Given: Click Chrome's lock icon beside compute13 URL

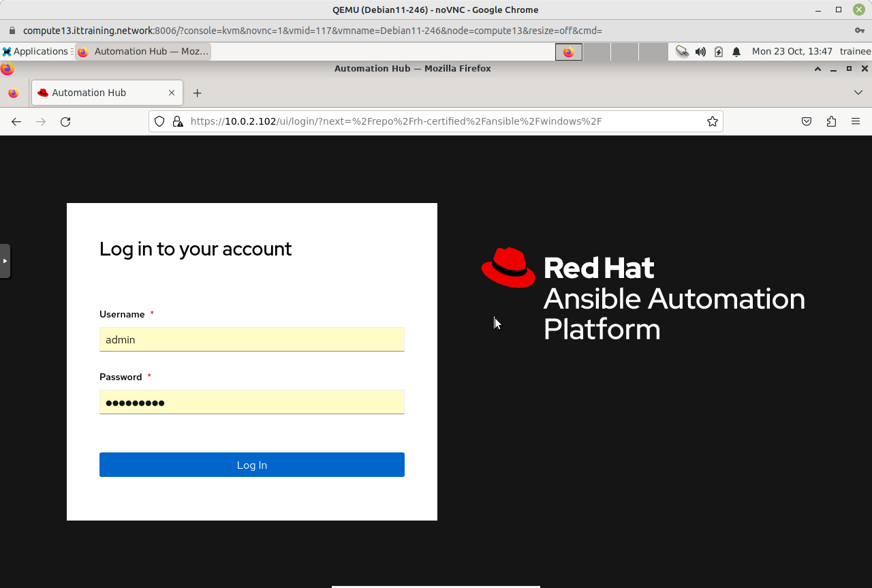Looking at the screenshot, I should pyautogui.click(x=12, y=31).
